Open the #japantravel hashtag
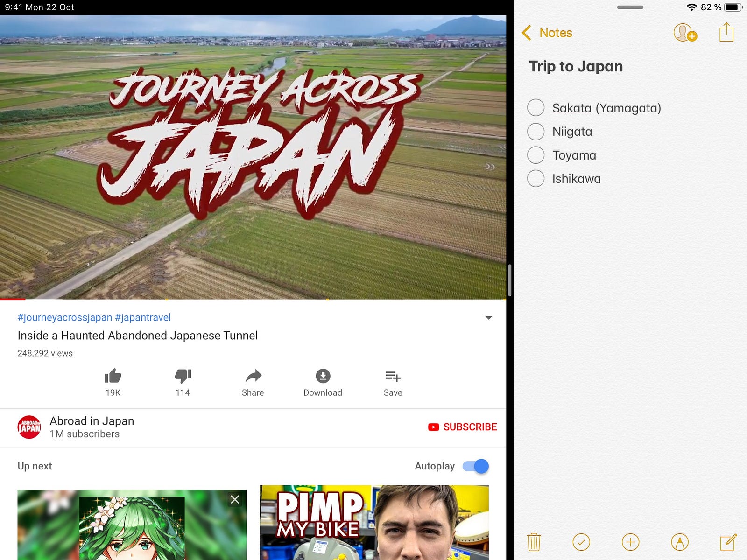The width and height of the screenshot is (747, 560). [143, 317]
